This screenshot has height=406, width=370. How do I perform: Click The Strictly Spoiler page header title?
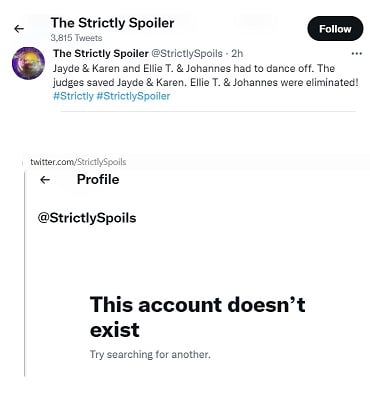[112, 23]
